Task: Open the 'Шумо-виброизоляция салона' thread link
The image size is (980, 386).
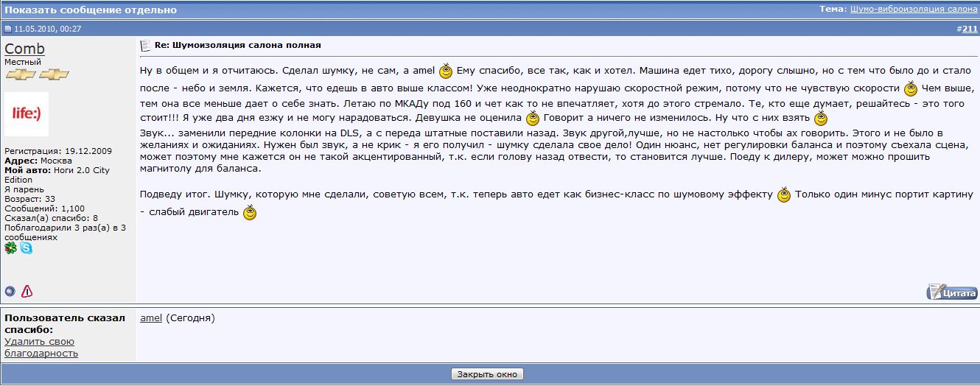Action: pos(914,10)
